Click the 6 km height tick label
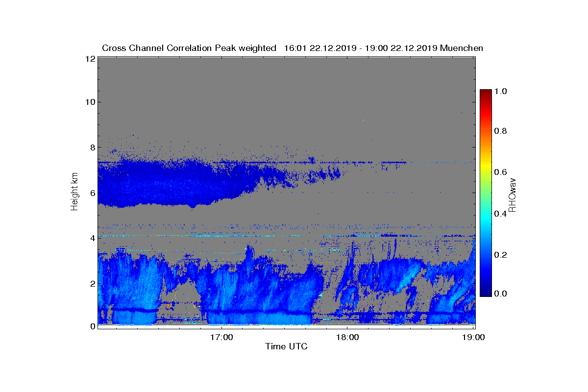 92,193
